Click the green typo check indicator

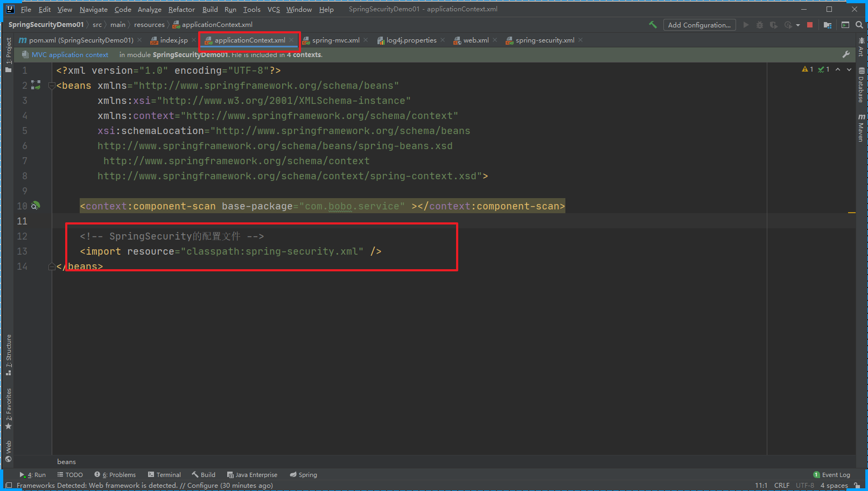[x=823, y=69]
